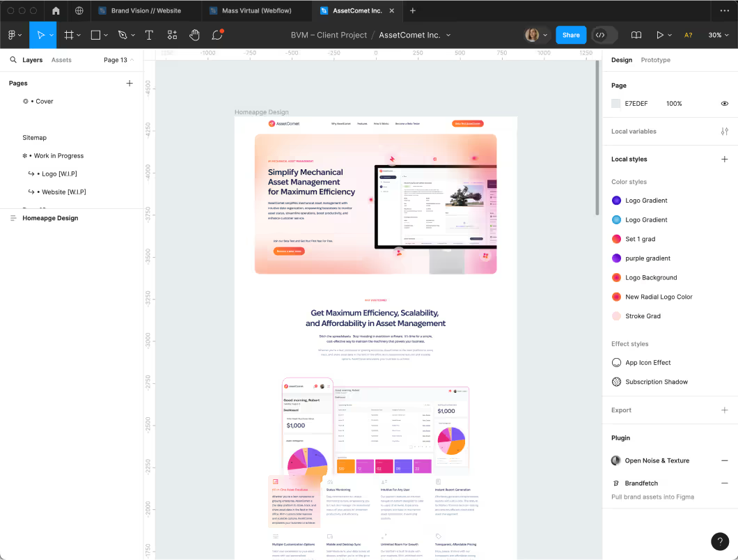Select the Pen tool

click(x=123, y=35)
